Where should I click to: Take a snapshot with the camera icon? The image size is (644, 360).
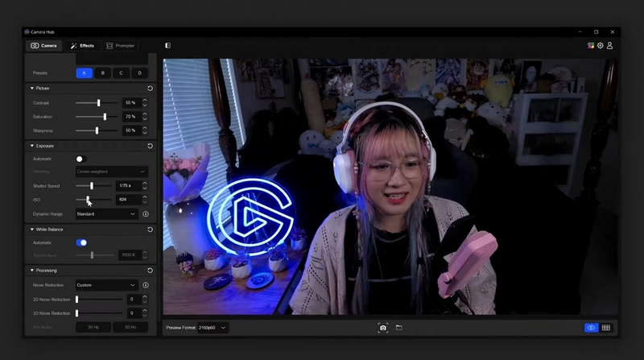pyautogui.click(x=383, y=328)
